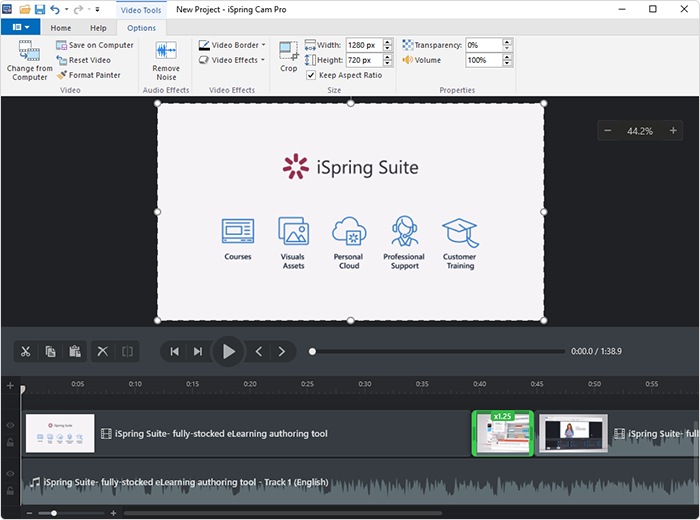The image size is (700, 520).
Task: Hide the video track with eye icon
Action: pos(10,425)
